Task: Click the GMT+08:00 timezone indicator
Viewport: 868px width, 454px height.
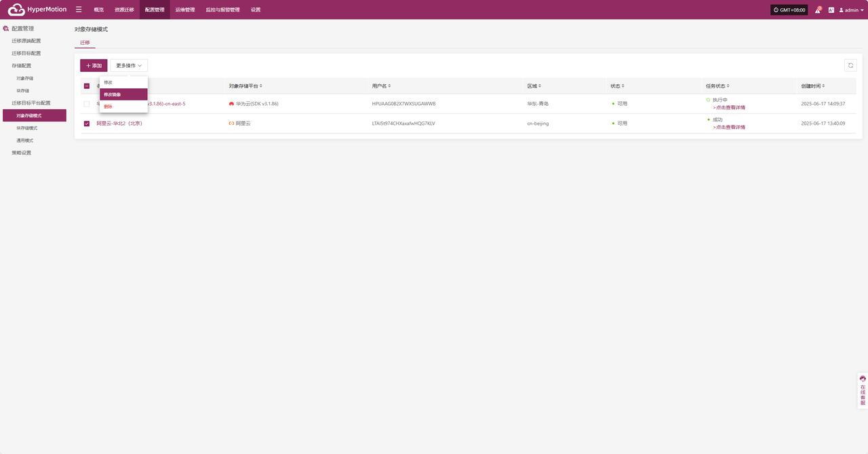Action: [789, 10]
